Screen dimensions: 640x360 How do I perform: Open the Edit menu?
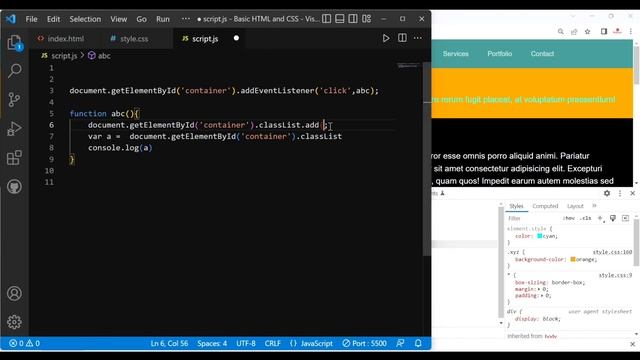53,19
